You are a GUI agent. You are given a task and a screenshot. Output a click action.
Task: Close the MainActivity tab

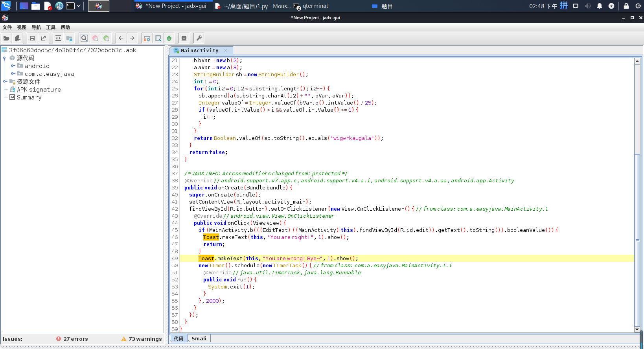click(x=226, y=50)
